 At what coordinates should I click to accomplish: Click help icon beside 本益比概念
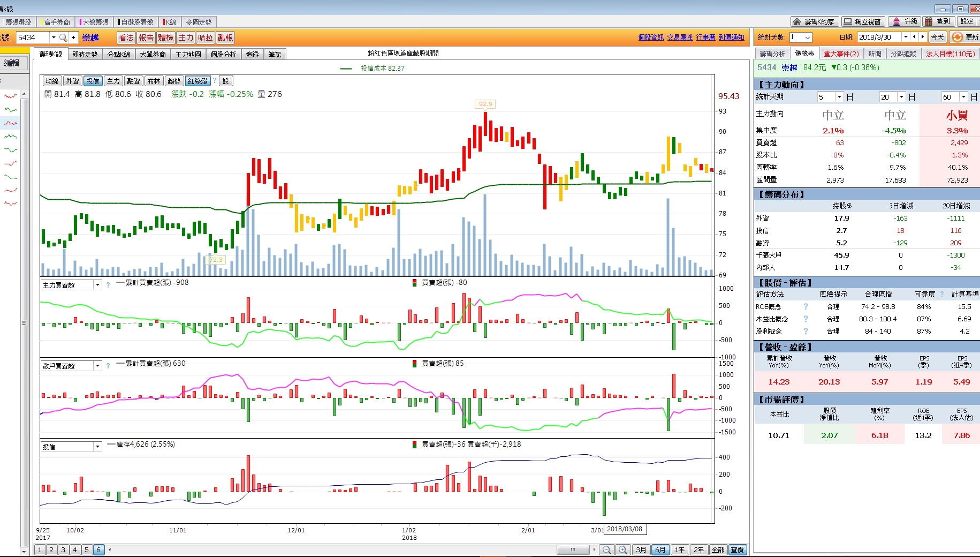(806, 319)
